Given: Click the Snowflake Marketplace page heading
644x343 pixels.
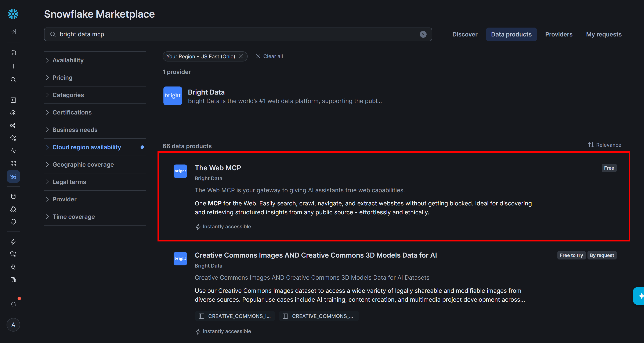Looking at the screenshot, I should click(x=99, y=14).
